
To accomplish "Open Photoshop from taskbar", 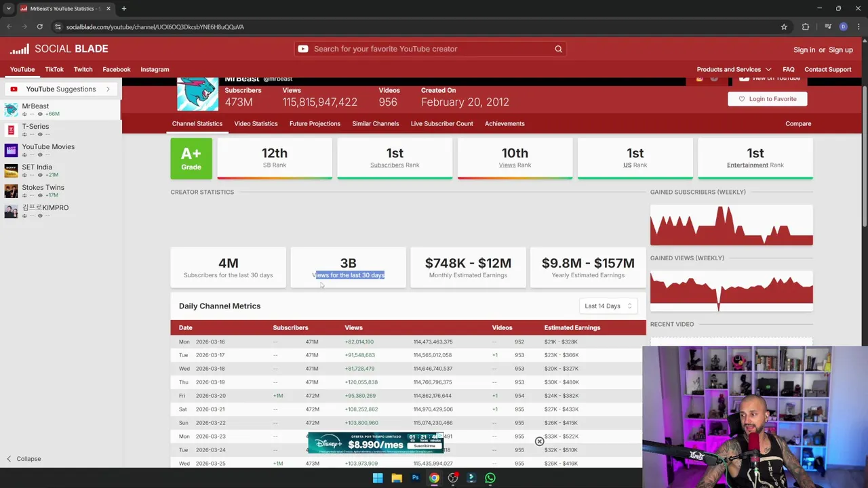I will coord(415,478).
